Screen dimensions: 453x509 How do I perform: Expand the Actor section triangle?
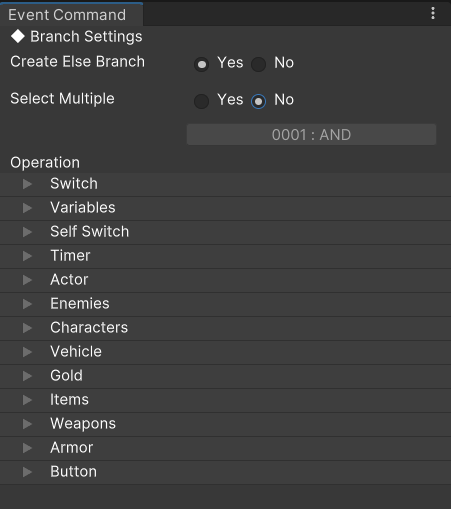click(27, 280)
